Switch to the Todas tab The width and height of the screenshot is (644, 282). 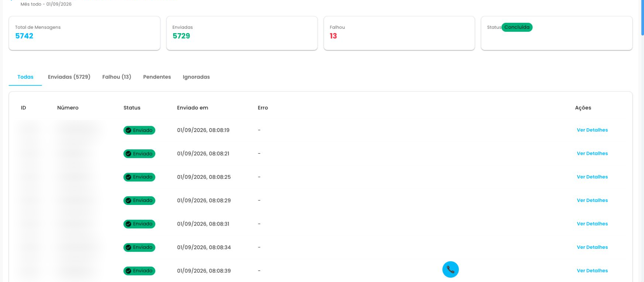(x=25, y=77)
